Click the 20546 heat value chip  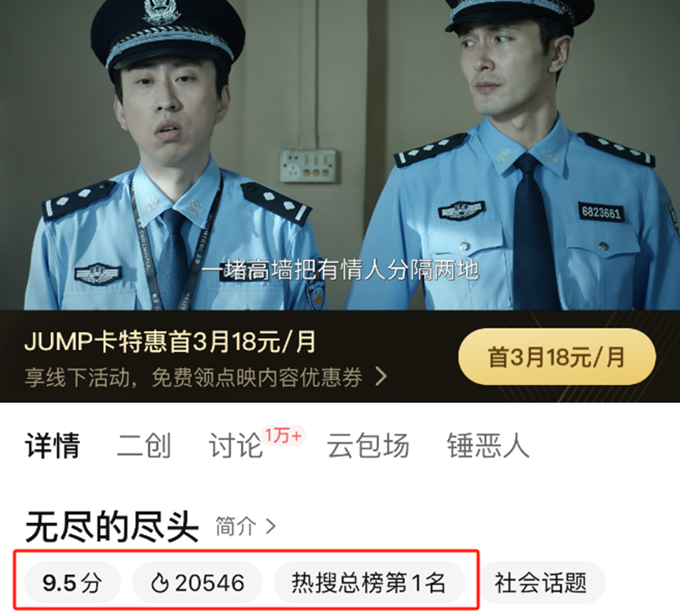pos(197,583)
